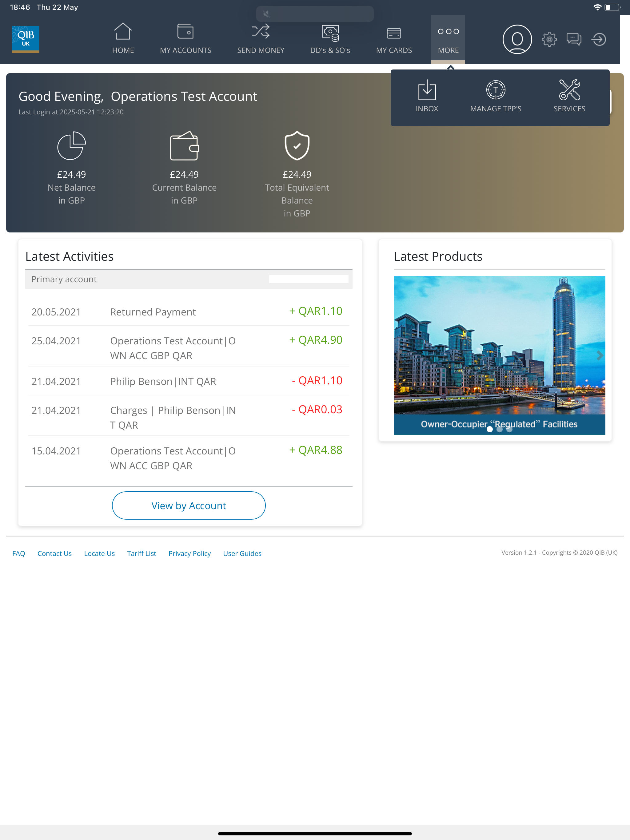Tap the muted speaker indicator
The width and height of the screenshot is (630, 840).
266,14
